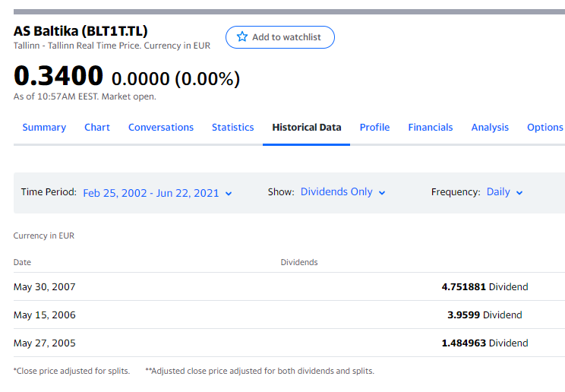Click the chevron next to Jun 22, 2021

(229, 194)
